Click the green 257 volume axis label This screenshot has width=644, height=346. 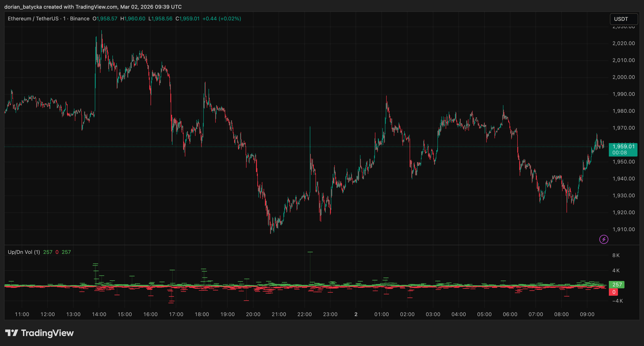(x=616, y=285)
